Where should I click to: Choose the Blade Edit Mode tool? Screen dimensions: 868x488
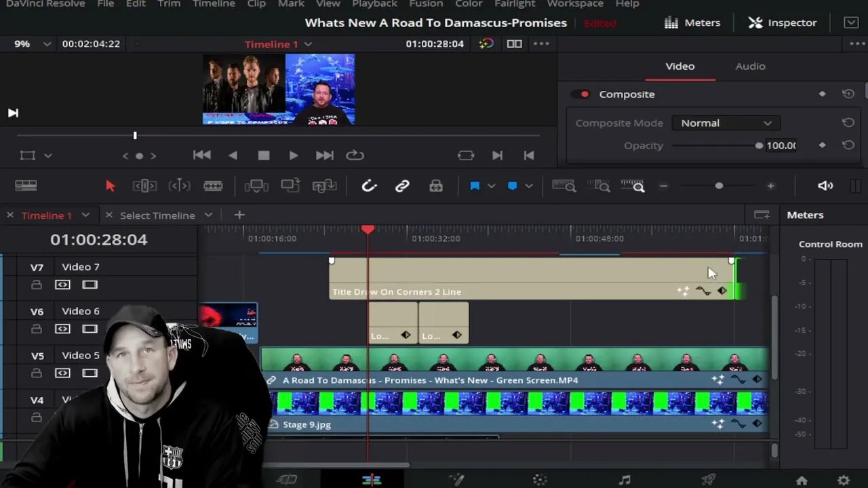click(x=213, y=186)
